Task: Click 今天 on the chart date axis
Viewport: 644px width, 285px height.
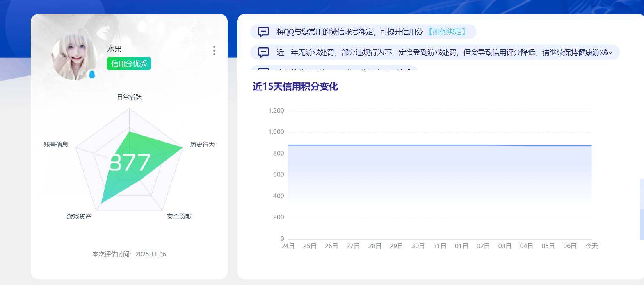Action: click(591, 246)
